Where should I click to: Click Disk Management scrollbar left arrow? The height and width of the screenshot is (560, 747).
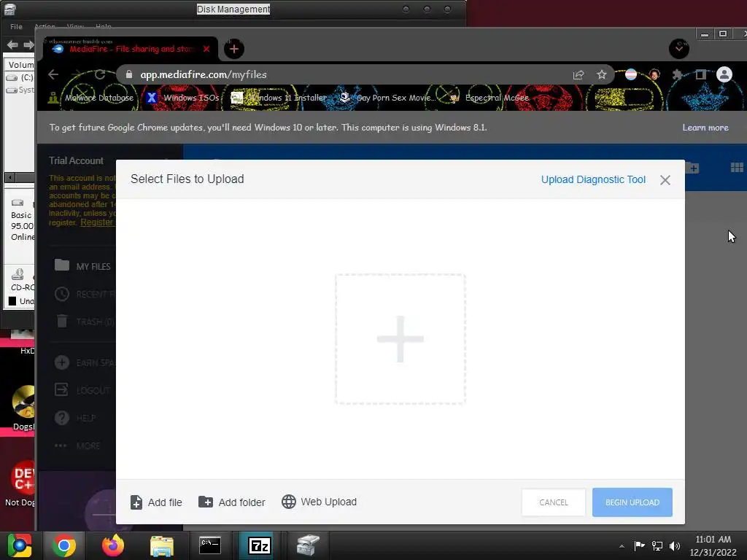(x=9, y=178)
